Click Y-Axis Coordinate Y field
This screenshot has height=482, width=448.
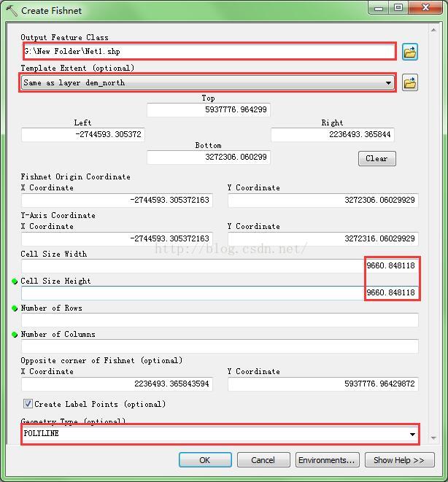pyautogui.click(x=323, y=238)
